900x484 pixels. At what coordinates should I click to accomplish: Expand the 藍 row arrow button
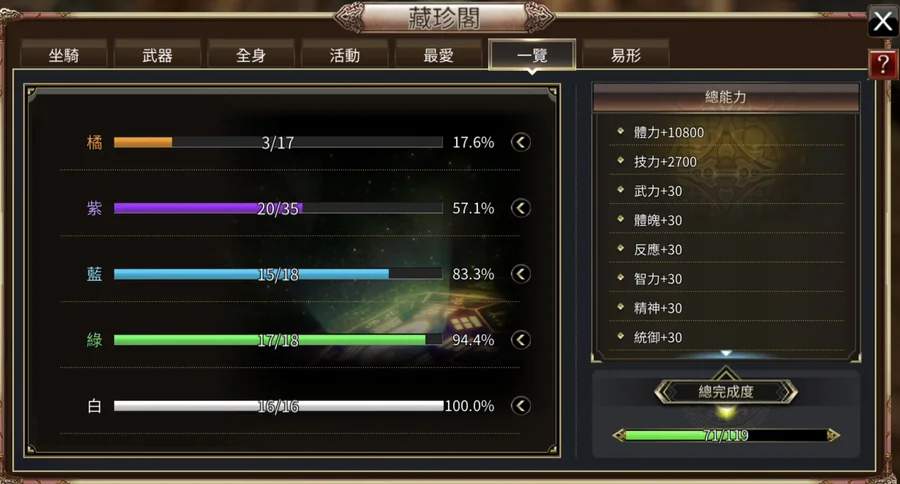(x=521, y=274)
